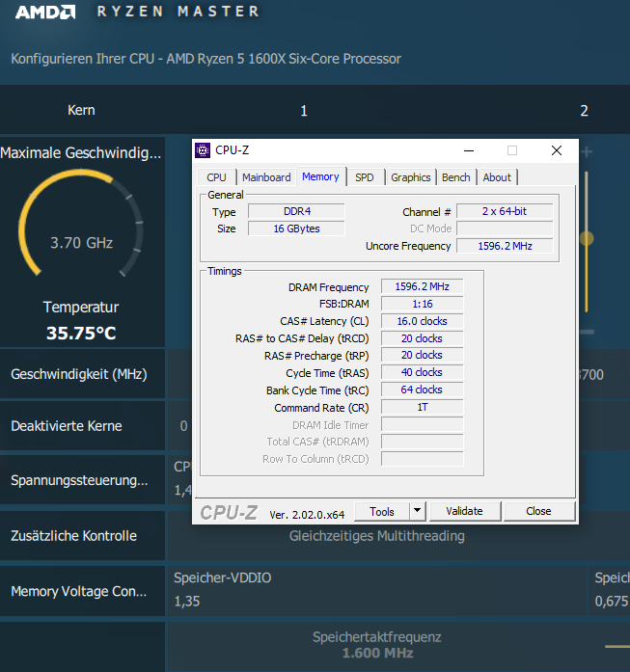Open the Tools dropdown arrow in CPU-Z
The width and height of the screenshot is (630, 672).
417,511
